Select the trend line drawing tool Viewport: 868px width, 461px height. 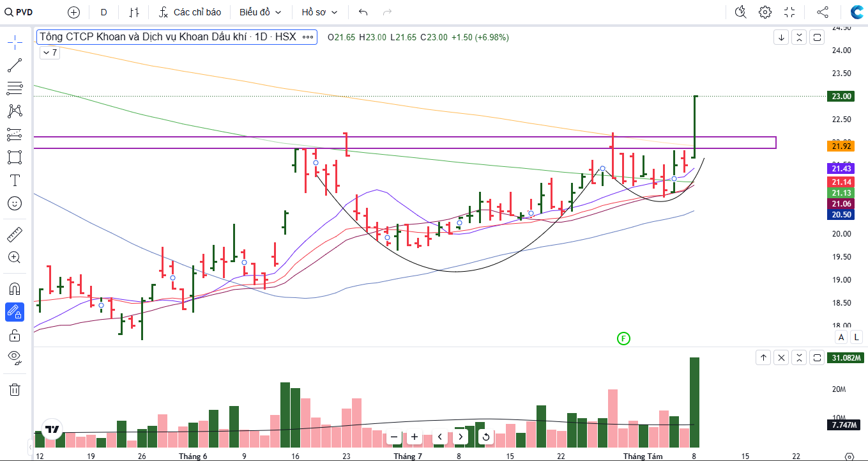point(15,65)
